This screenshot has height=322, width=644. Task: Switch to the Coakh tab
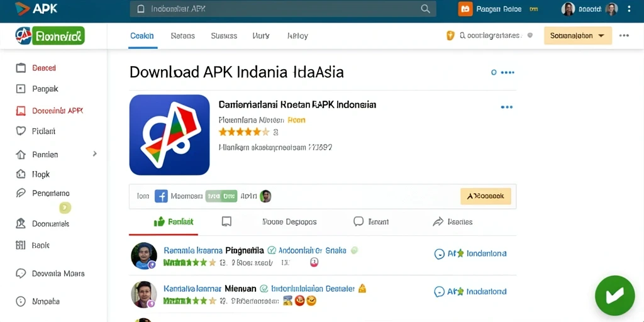point(142,36)
